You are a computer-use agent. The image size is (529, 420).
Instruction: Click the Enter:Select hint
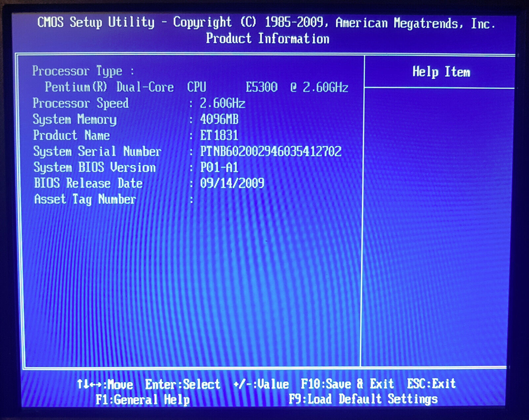click(x=183, y=384)
